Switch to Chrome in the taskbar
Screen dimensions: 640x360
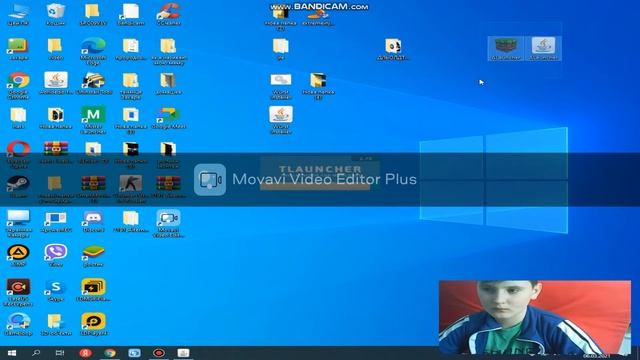coord(110,353)
